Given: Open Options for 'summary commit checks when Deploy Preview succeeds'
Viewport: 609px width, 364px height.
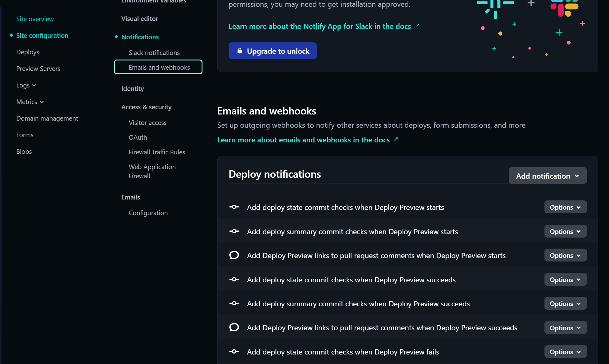Looking at the screenshot, I should 566,304.
